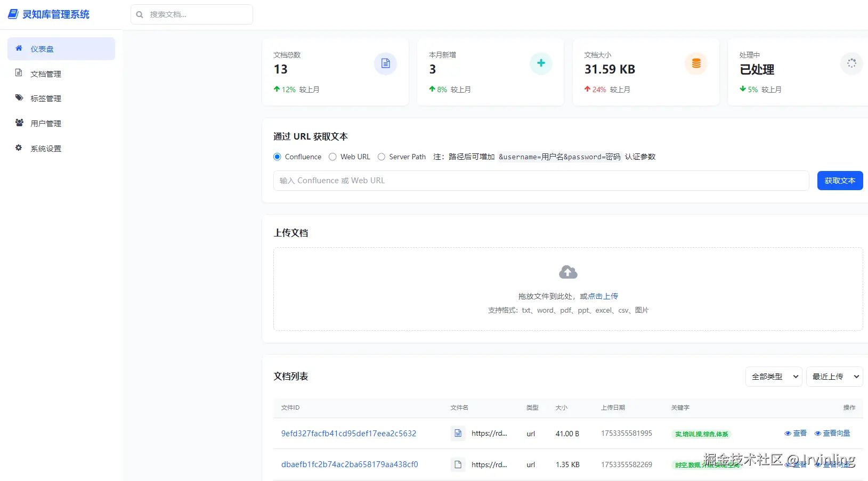Screen dimensions: 868x481
Task: Click the 上传日期 column header
Action: [x=613, y=408]
